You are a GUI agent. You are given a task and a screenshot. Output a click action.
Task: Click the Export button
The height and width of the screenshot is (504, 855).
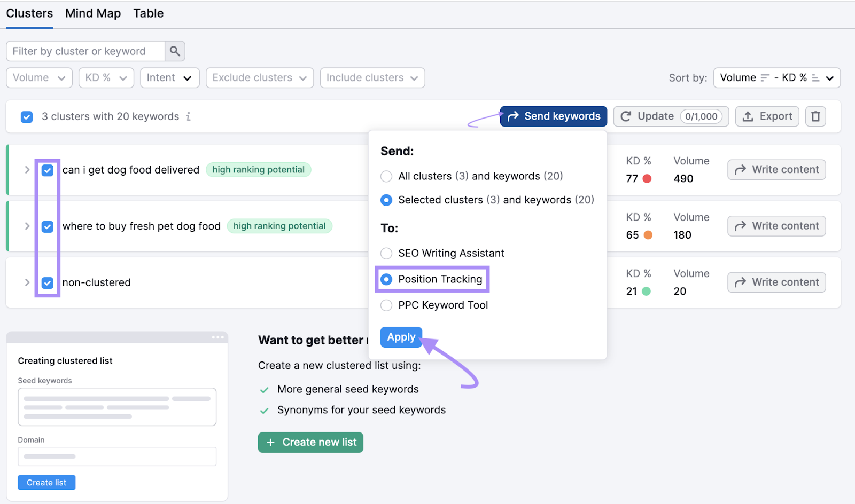point(767,116)
